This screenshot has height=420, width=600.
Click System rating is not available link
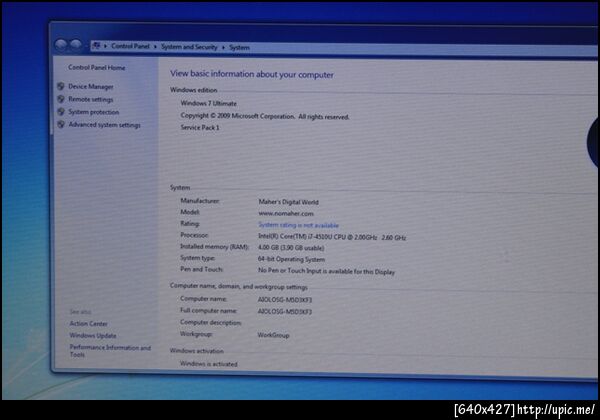coord(298,225)
